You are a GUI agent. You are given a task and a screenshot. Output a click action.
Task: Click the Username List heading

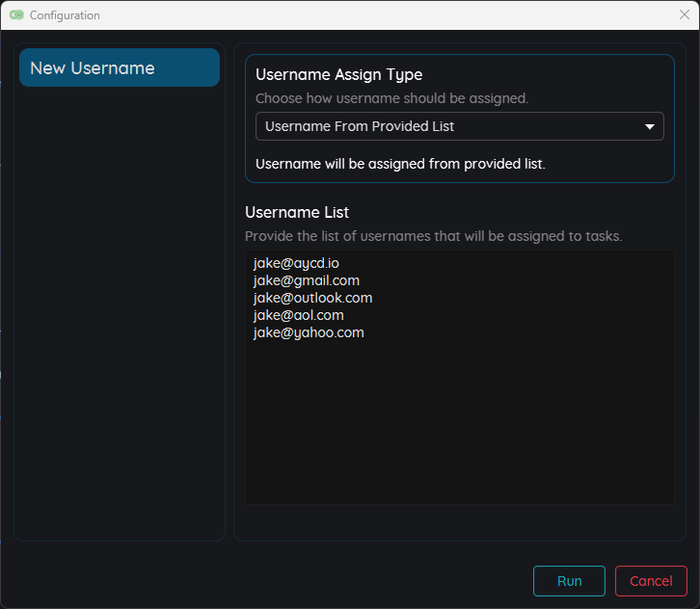(x=297, y=212)
